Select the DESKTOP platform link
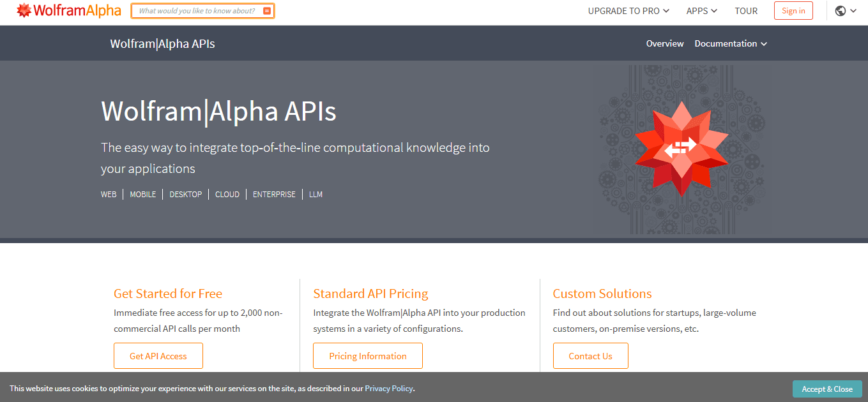The height and width of the screenshot is (402, 868). (x=186, y=194)
